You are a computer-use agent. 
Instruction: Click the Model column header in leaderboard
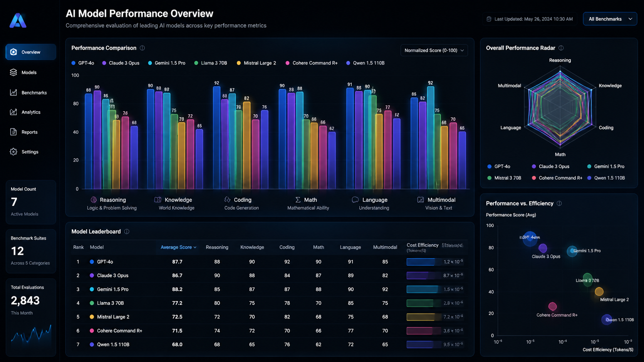[97, 247]
